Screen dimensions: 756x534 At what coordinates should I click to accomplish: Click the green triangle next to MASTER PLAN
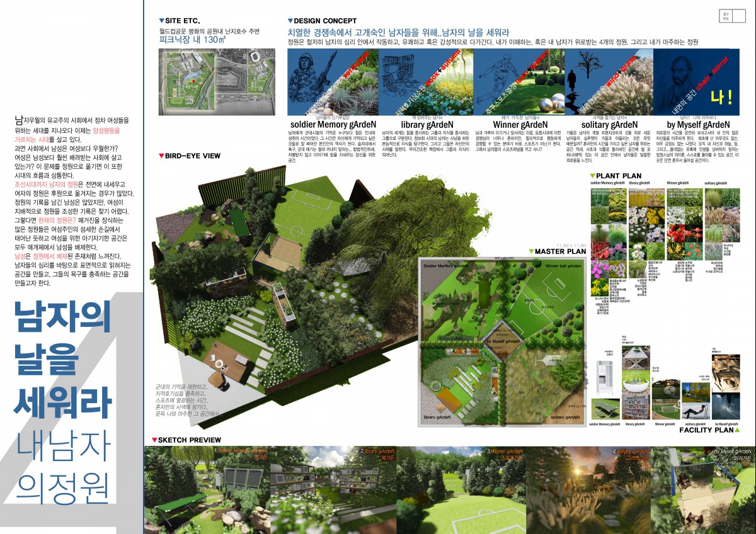[x=531, y=251]
